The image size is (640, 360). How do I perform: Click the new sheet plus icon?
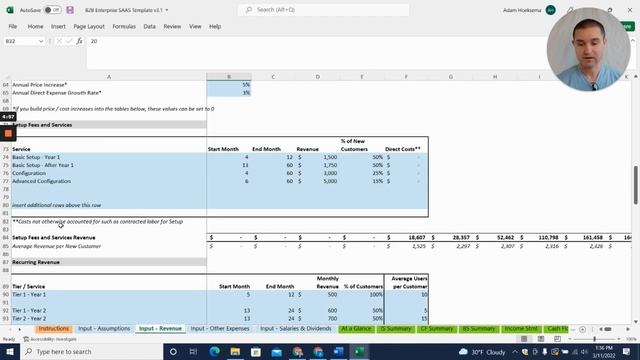point(582,329)
